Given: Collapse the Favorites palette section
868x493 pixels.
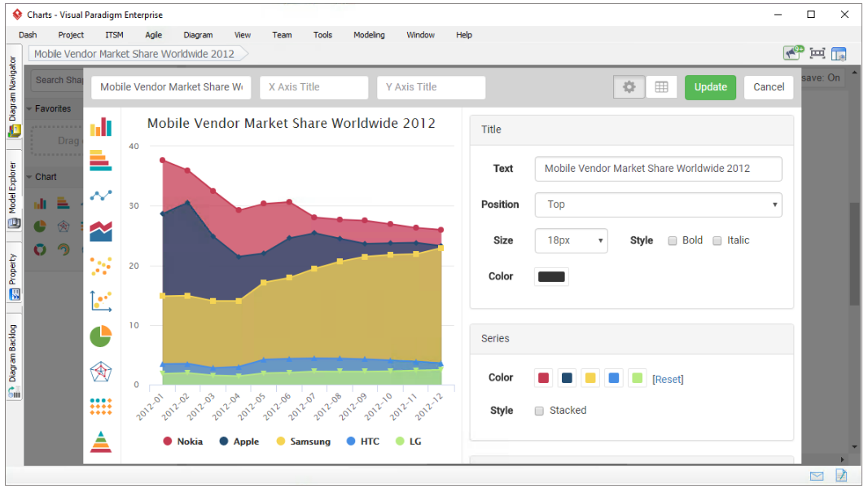Looking at the screenshot, I should (x=29, y=108).
